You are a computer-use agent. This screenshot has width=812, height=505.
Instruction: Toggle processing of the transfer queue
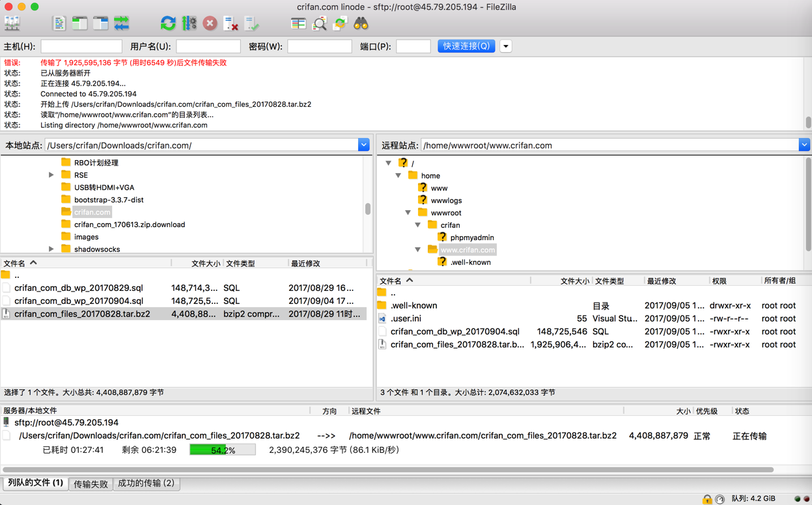click(x=189, y=23)
